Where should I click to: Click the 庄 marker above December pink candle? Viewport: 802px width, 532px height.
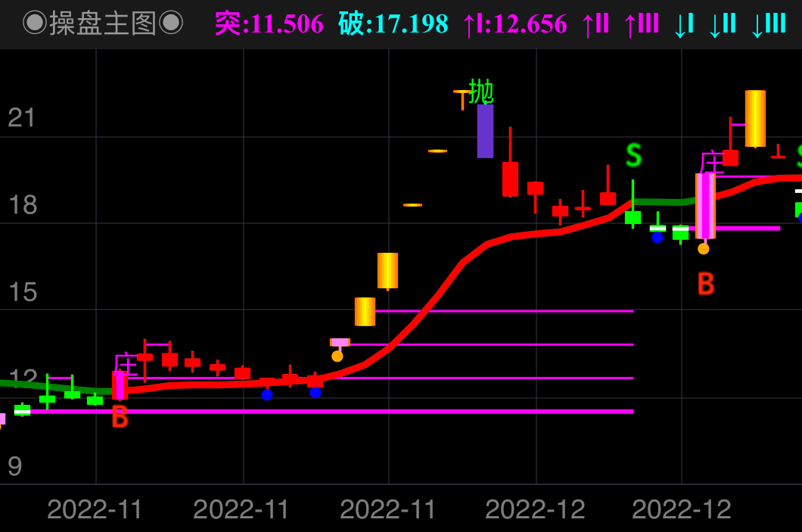point(711,162)
